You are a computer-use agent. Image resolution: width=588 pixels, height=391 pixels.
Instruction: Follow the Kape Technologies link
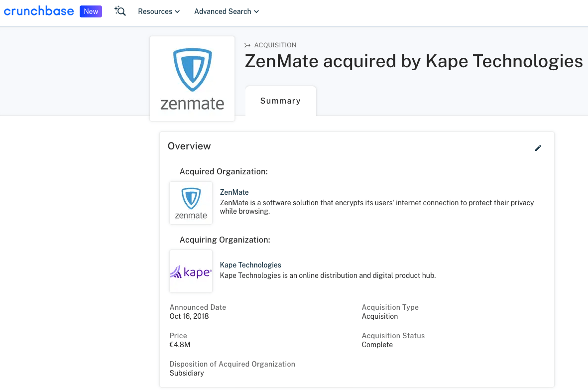click(250, 265)
